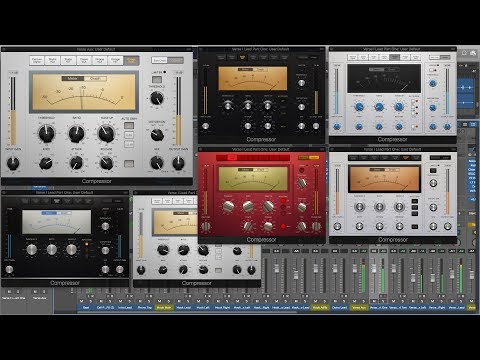Mute the Beat channel in mixer

point(82,301)
